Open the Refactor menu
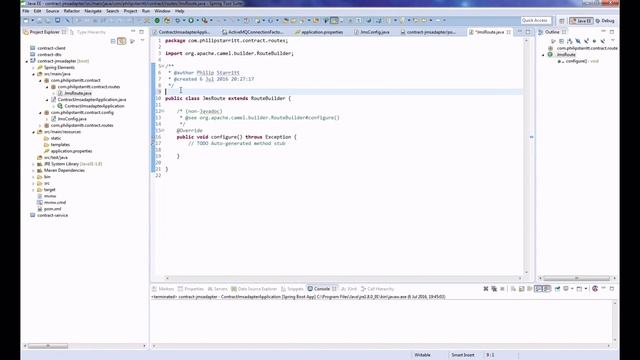Image resolution: width=640 pixels, height=360 pixels. tap(72, 11)
